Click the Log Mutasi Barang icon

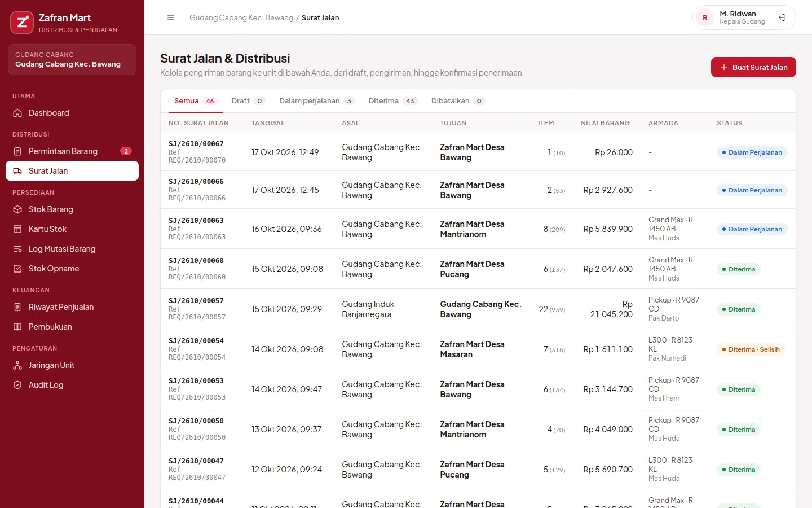point(17,249)
